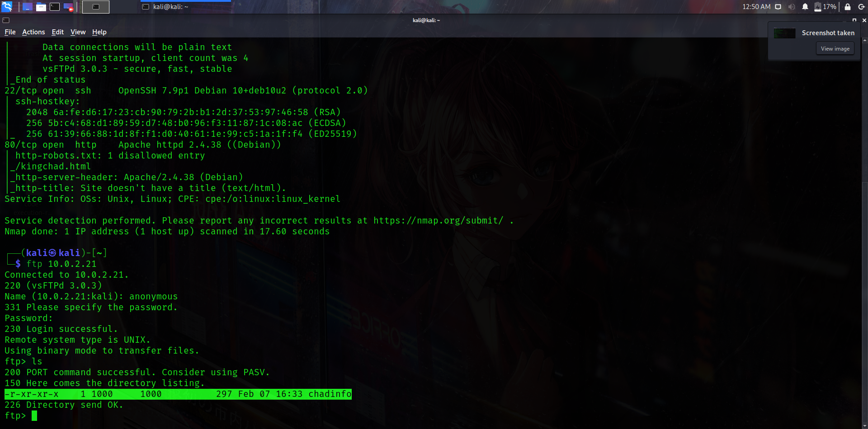
Task: Click the screenshot notification thumbnail
Action: (x=784, y=33)
